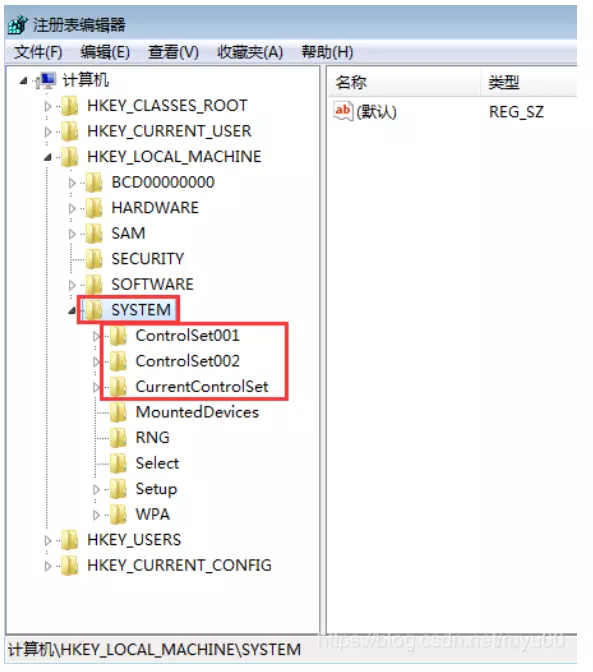
Task: Click the status bar registry path
Action: pyautogui.click(x=154, y=650)
